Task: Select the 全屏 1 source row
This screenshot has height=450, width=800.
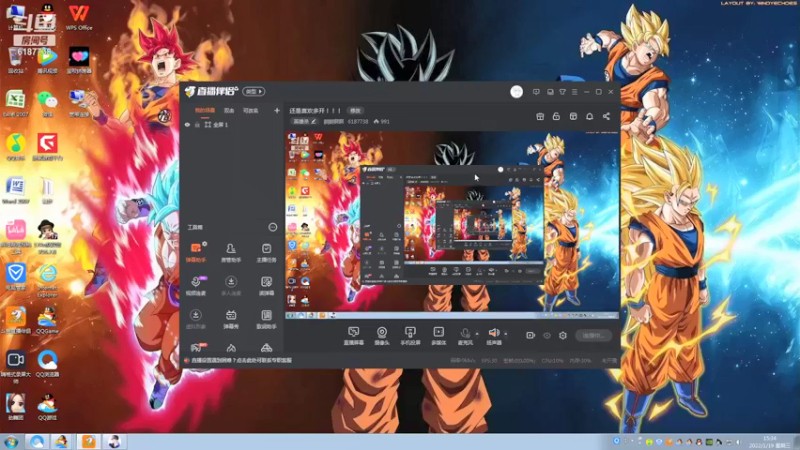Action: click(x=232, y=124)
